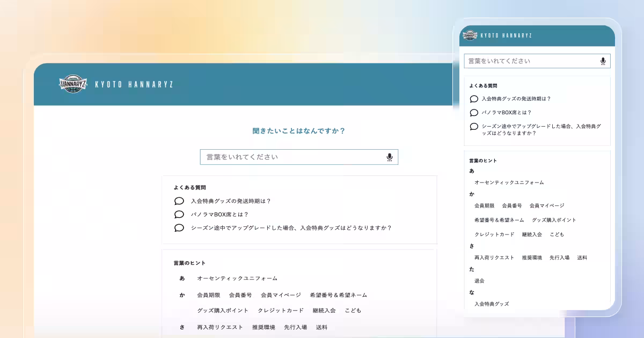Click speech bubble icon beside desktop シーズン途中でアップグレード question
This screenshot has height=338, width=644.
pos(179,228)
